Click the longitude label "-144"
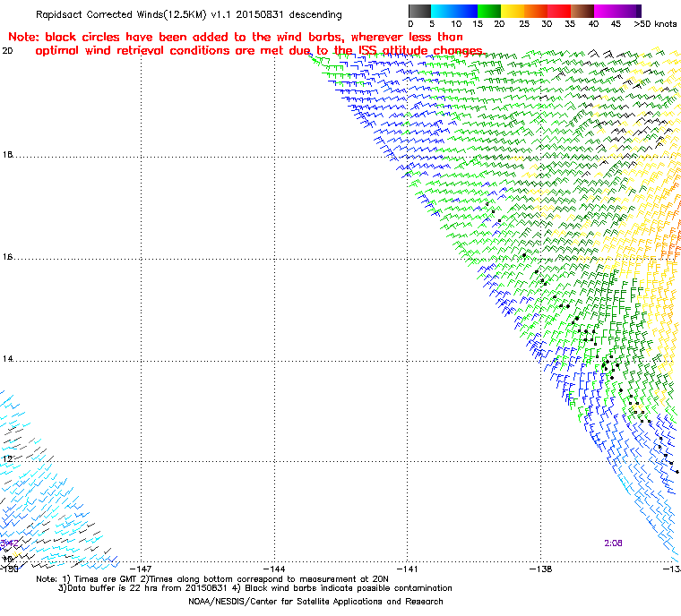Viewport: 681px width, 616px height. [x=274, y=569]
